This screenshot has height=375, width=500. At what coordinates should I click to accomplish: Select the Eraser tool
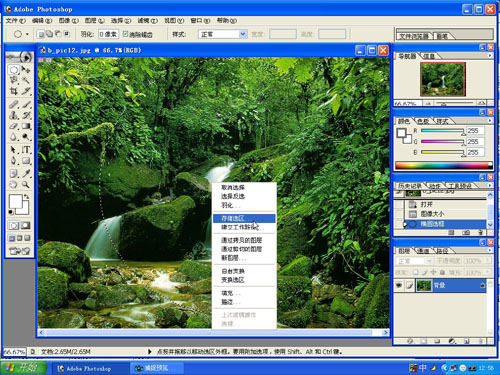pyautogui.click(x=13, y=126)
